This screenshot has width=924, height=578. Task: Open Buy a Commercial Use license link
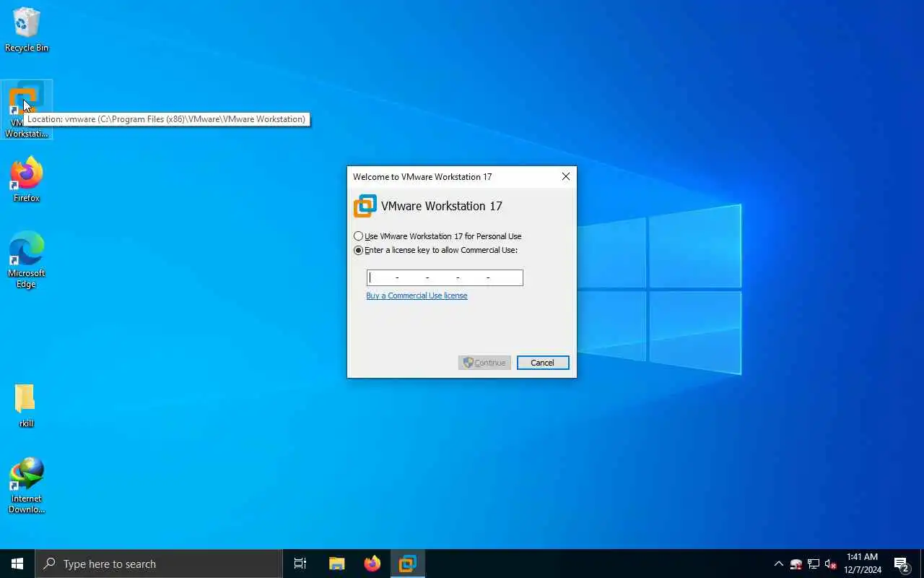coord(417,296)
